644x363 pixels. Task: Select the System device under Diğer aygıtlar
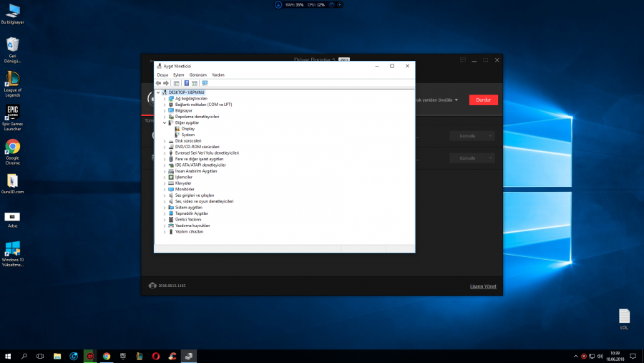[x=187, y=135]
